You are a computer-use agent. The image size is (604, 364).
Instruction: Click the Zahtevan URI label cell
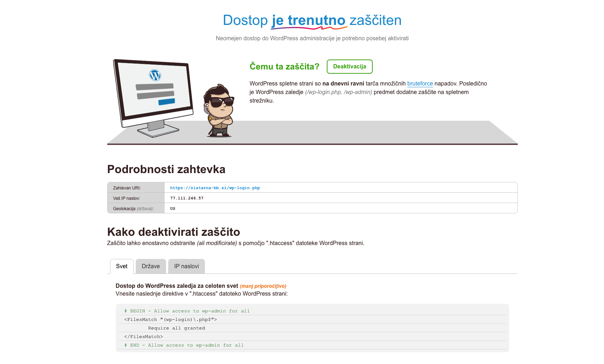(136, 188)
